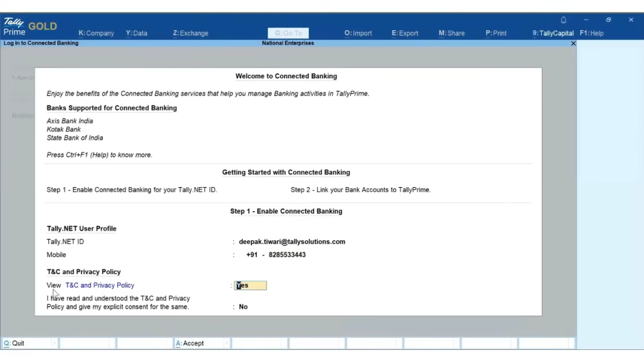
Task: Open F1: Help menu
Action: click(592, 33)
